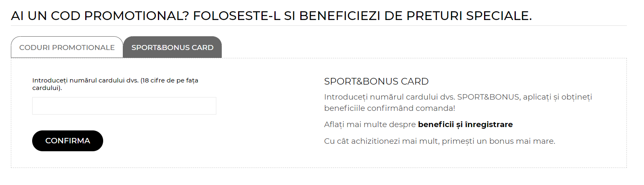
Task: Click the SPORT&BONUS CARD heading in right column
Action: click(376, 81)
